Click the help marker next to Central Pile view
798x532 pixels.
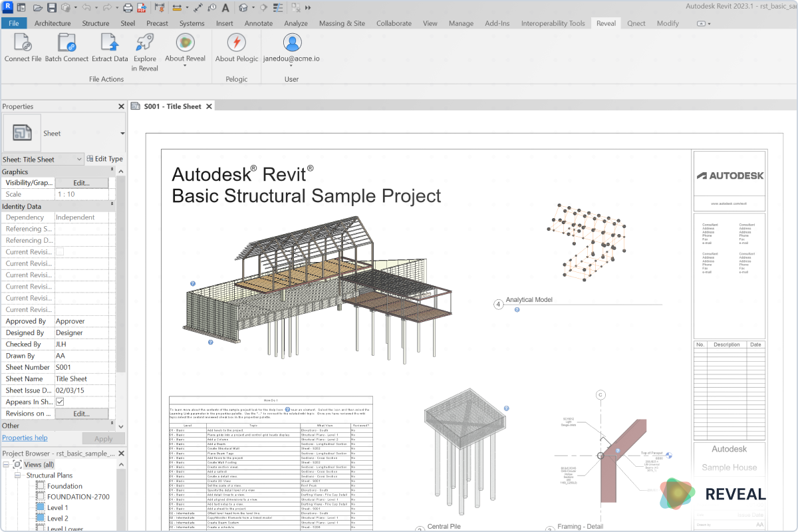(x=506, y=408)
